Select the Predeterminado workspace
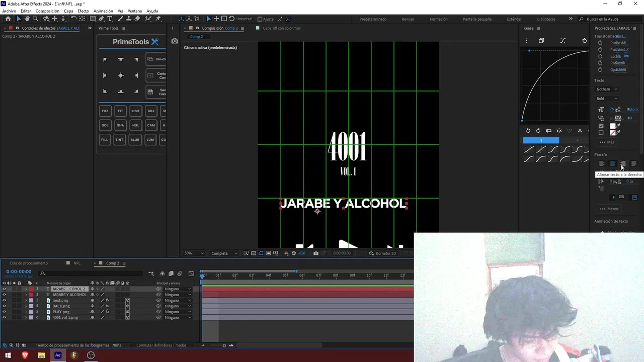Image resolution: width=644 pixels, height=362 pixels. (x=373, y=19)
